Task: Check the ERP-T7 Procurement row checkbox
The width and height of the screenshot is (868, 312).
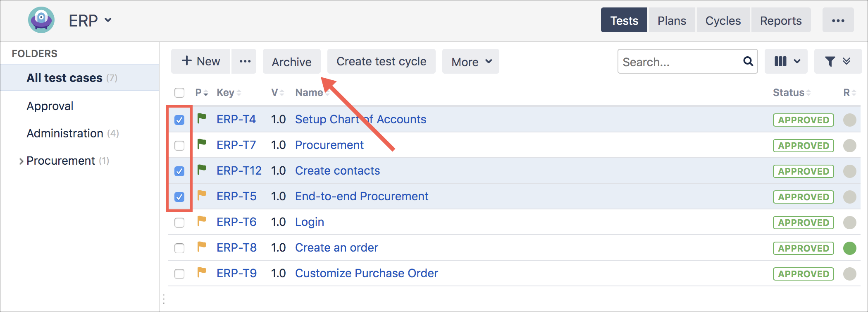Action: click(x=179, y=146)
